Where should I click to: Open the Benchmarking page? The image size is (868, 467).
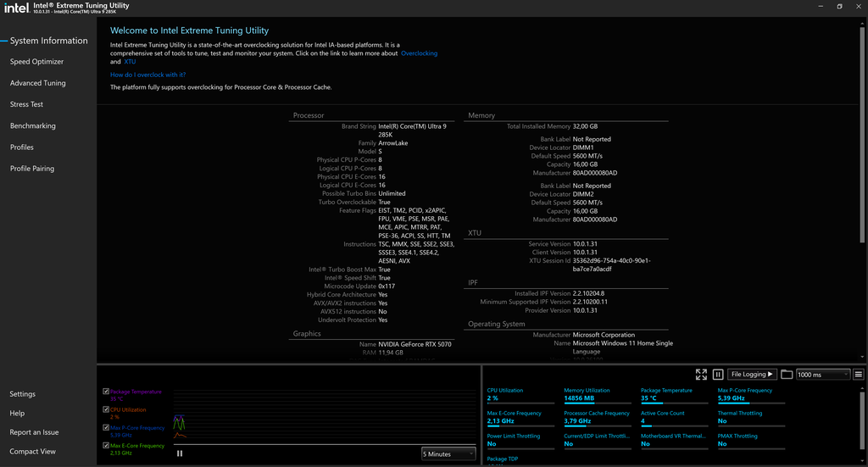tap(33, 125)
